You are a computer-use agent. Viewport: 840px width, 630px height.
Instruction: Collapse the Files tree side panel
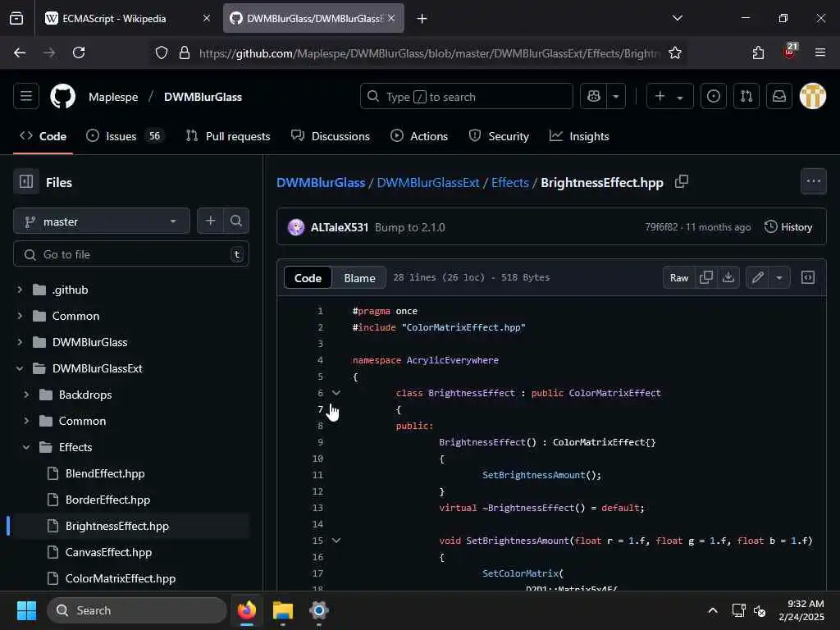pos(26,182)
